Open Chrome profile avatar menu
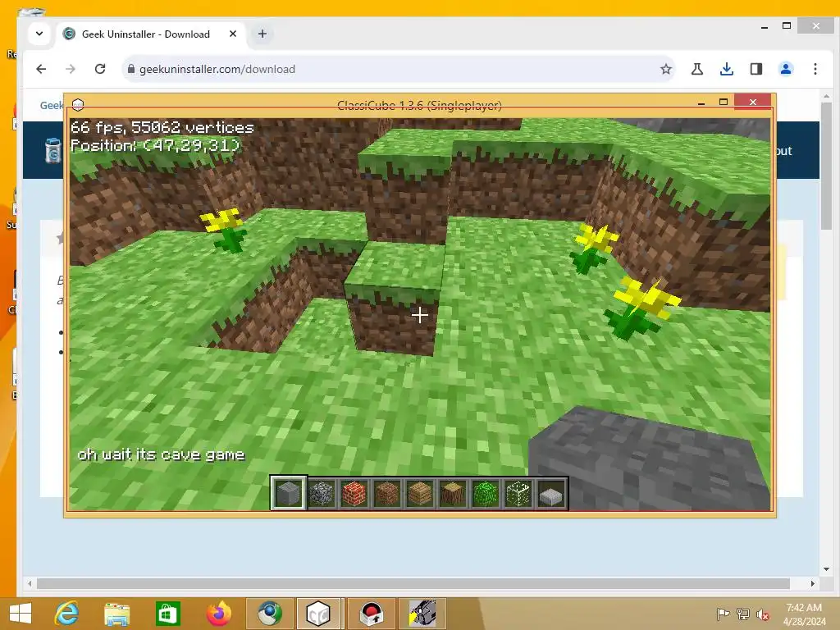Screen dimensions: 840x630 [786, 69]
